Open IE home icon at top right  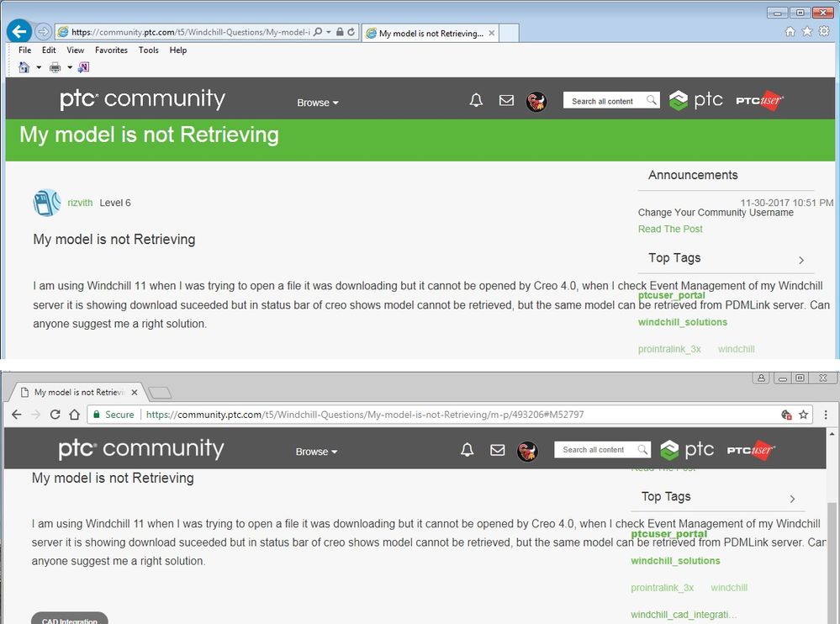click(x=790, y=32)
